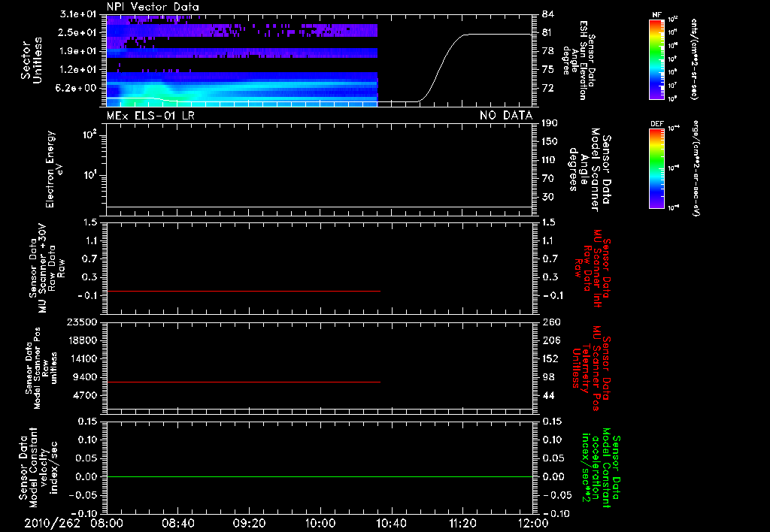Screen dimensions: 770x532
Task: Click the 81 degree sun elevation tick
Action: (547, 32)
